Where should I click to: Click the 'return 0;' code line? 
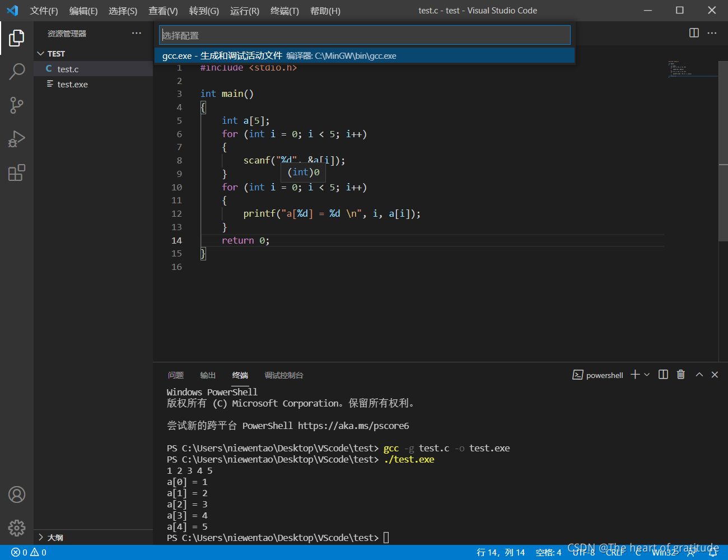[x=245, y=240]
